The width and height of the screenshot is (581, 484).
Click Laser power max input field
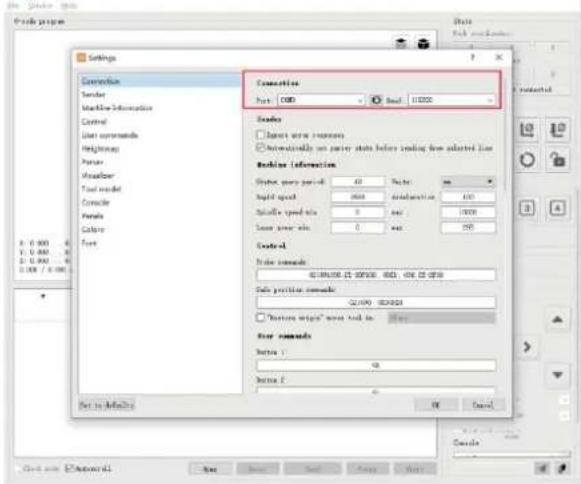(x=468, y=228)
